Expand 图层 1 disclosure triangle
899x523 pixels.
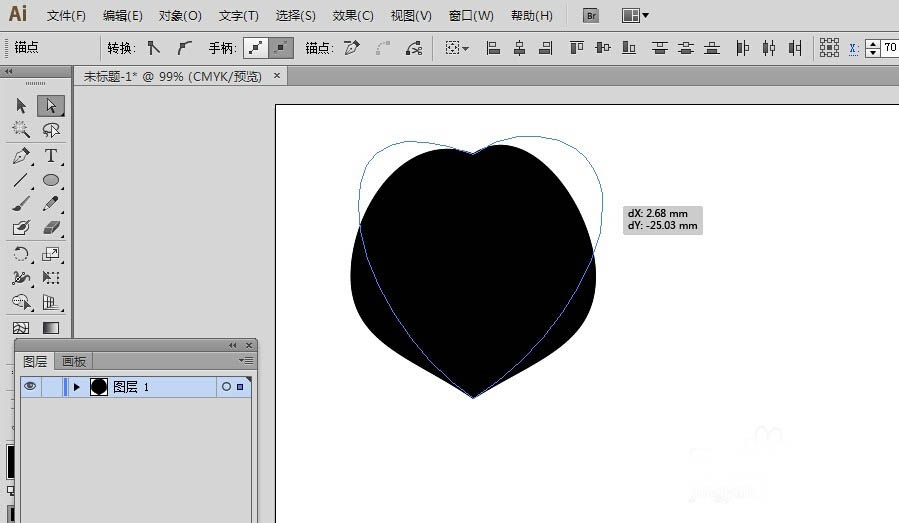77,387
